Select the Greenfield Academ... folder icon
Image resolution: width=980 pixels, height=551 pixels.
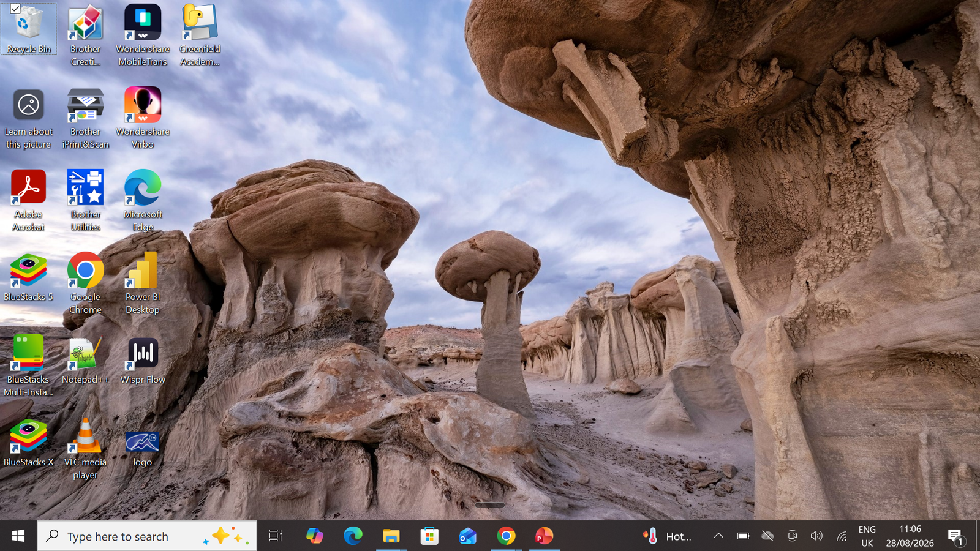click(x=200, y=36)
